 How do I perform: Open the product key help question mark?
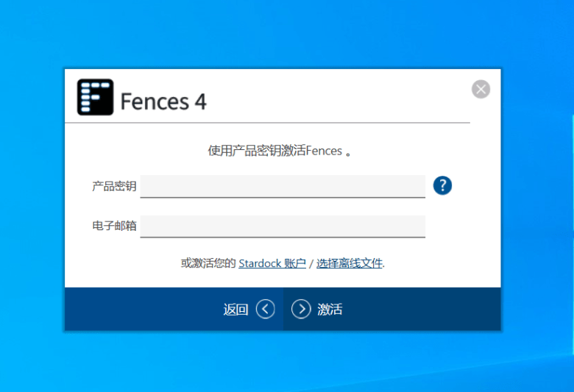442,185
